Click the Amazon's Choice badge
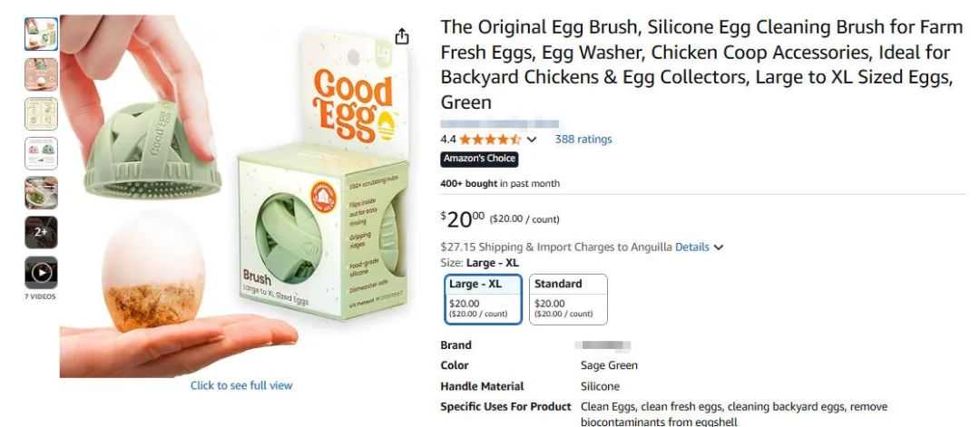This screenshot has height=427, width=980. tap(479, 159)
